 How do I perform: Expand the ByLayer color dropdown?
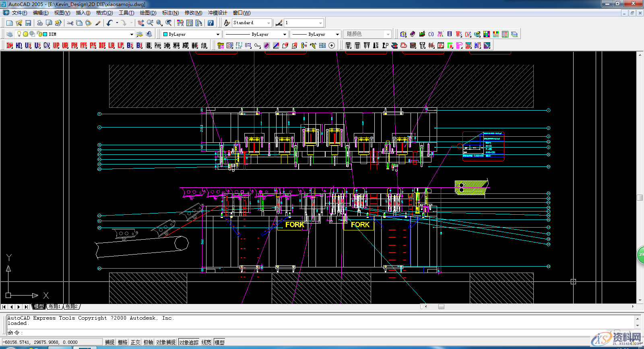[x=218, y=34]
